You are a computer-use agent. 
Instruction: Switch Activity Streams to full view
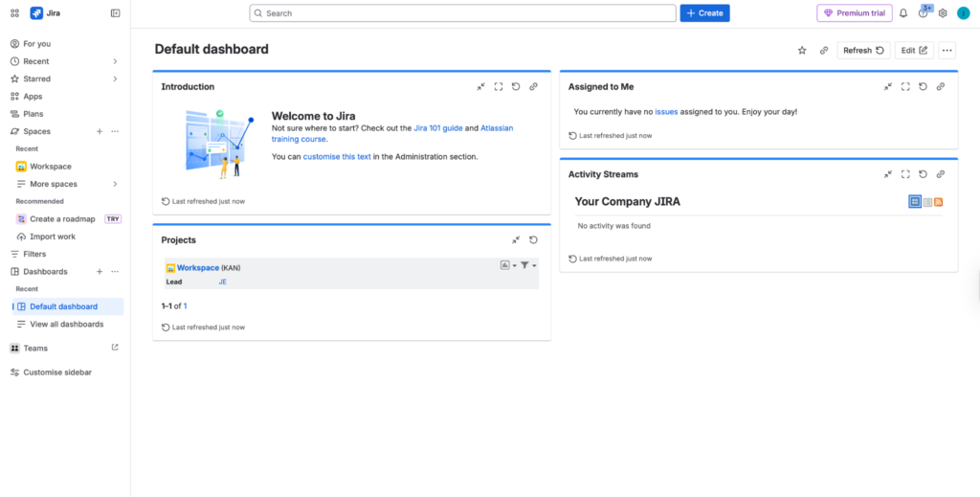point(915,201)
